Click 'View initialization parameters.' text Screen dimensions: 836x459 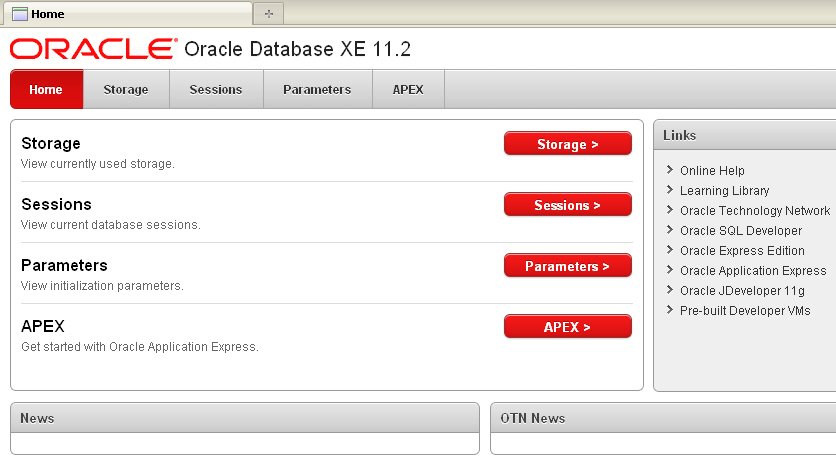click(x=102, y=286)
